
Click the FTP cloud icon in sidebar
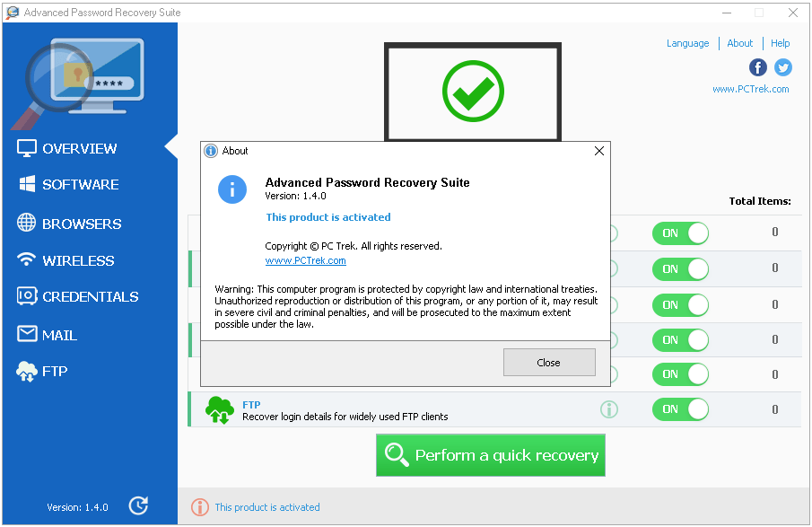click(x=27, y=372)
